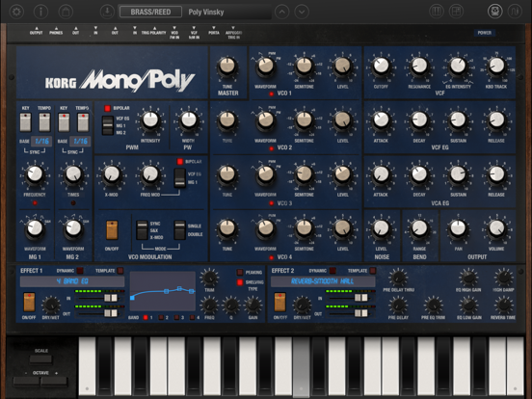Screen dimensions: 532x399
Task: Click the POWER button
Action: pyautogui.click(x=484, y=33)
